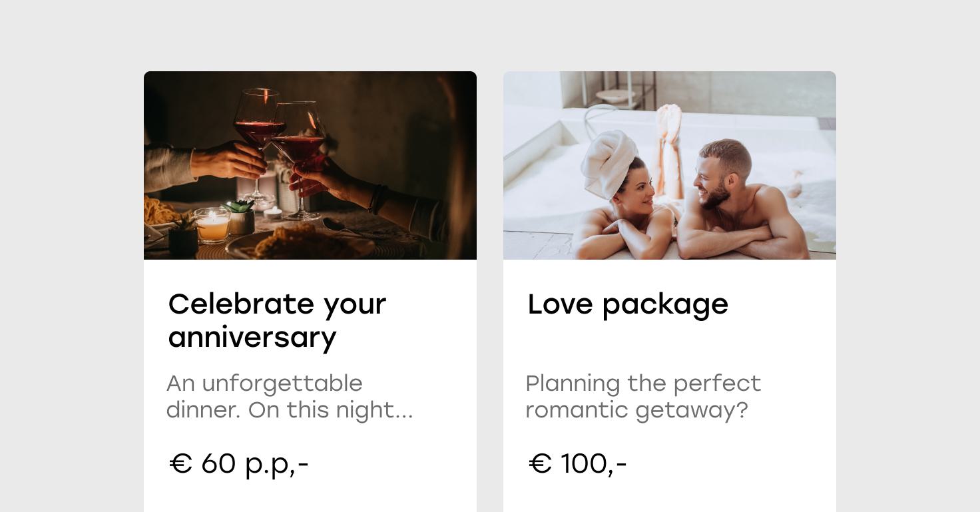Click the € 100,- price
Image resolution: width=980 pixels, height=512 pixels.
577,463
